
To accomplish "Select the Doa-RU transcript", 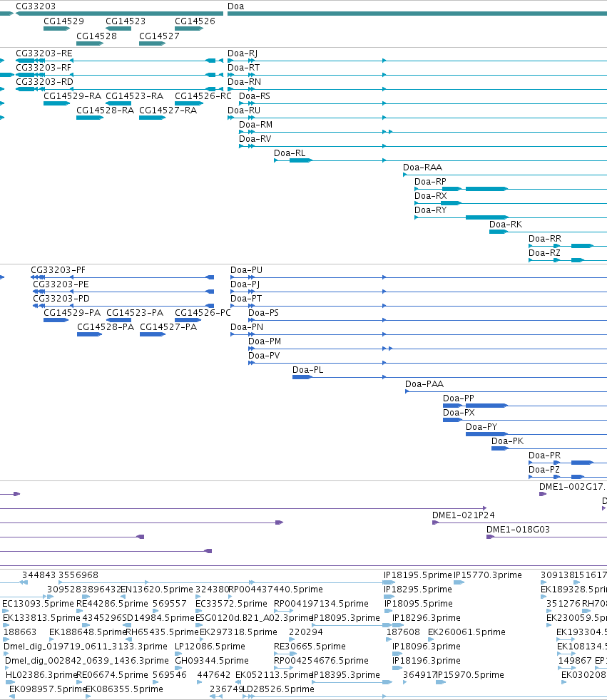I will [244, 110].
